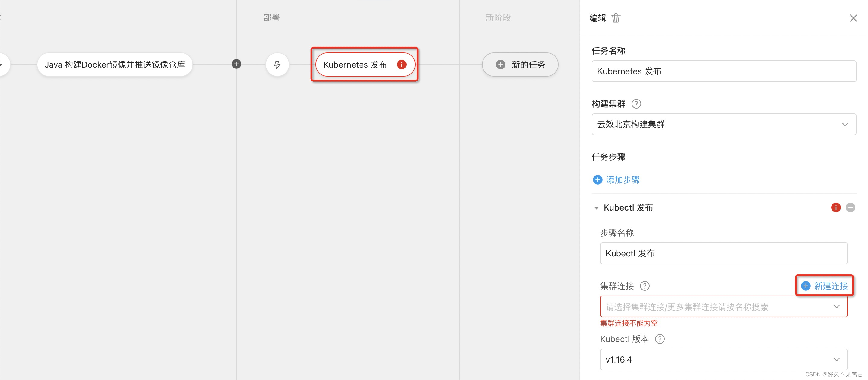Open the 集群连接 selection dropdown
This screenshot has height=380, width=868.
724,306
